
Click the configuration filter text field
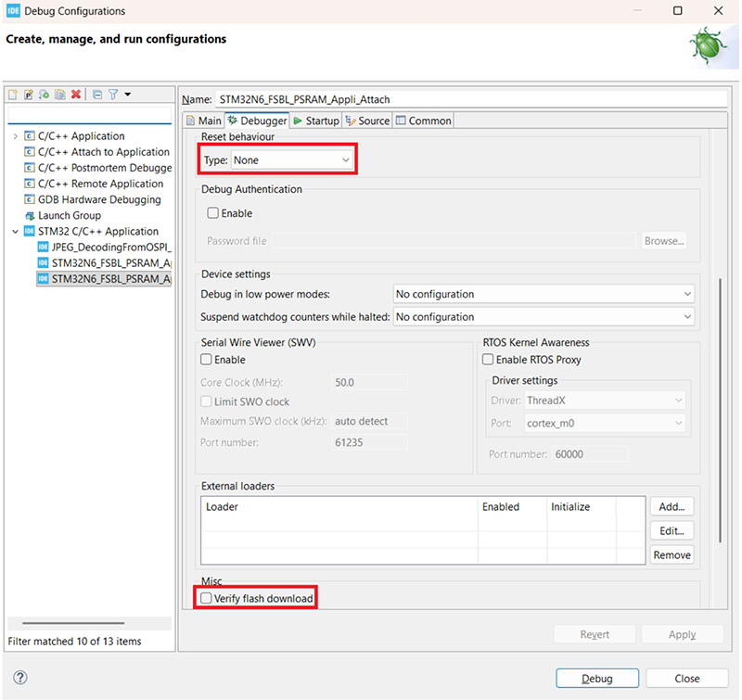click(x=89, y=115)
